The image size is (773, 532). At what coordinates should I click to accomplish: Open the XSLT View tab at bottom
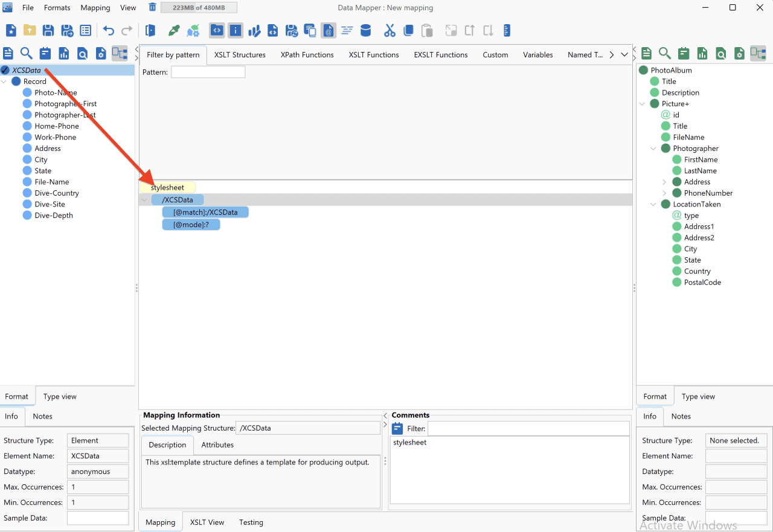tap(207, 522)
